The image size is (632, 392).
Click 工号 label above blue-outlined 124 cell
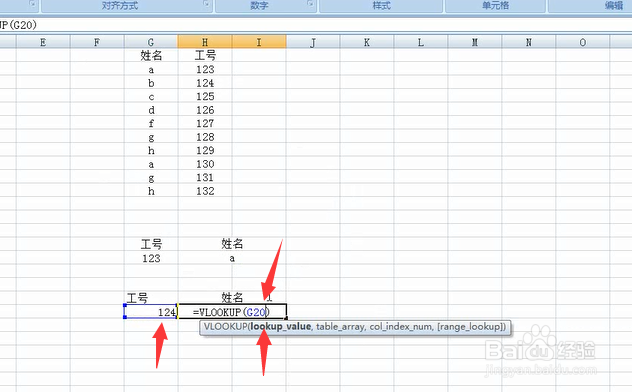click(137, 298)
